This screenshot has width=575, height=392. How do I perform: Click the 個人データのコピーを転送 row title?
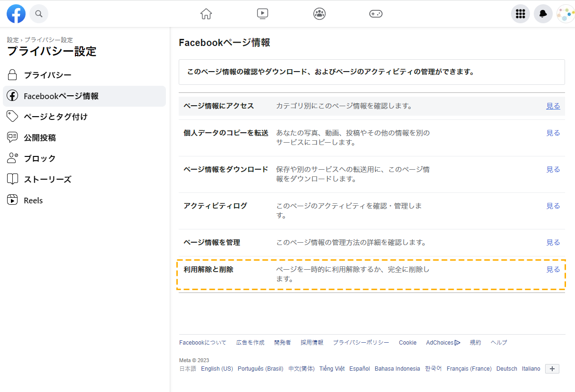coord(226,133)
